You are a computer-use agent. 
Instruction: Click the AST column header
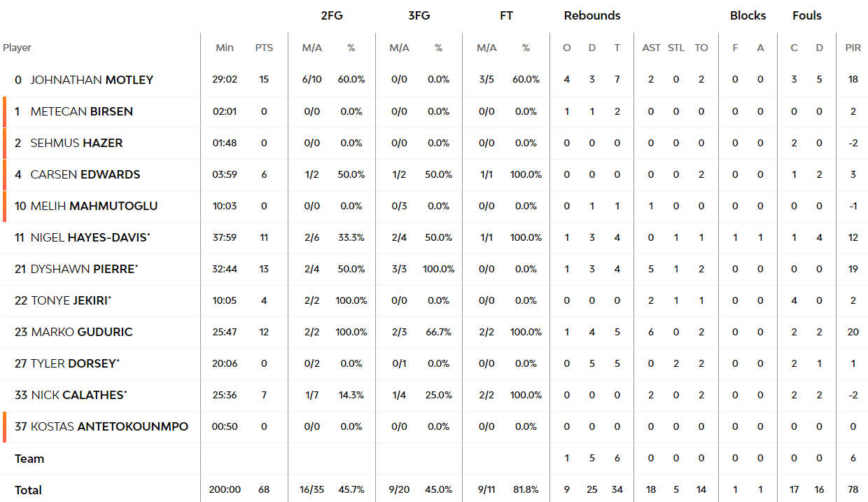pos(651,48)
